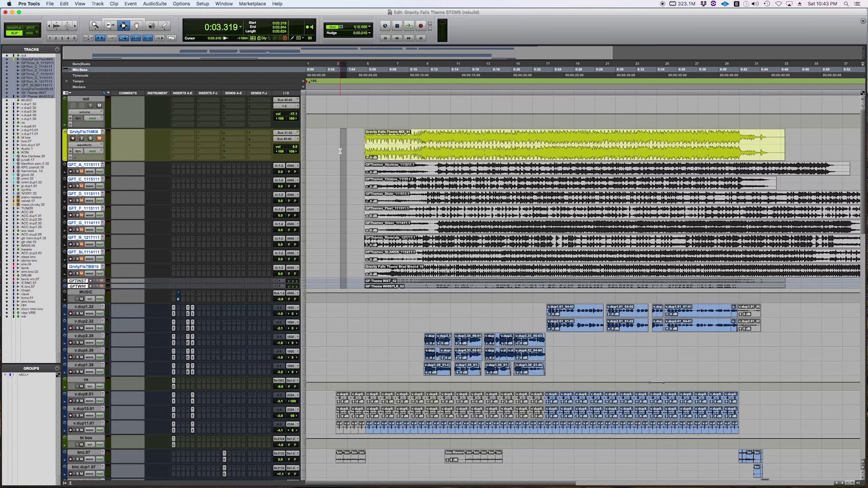Open the AudioSuite menu
This screenshot has width=868, height=488.
(155, 4)
